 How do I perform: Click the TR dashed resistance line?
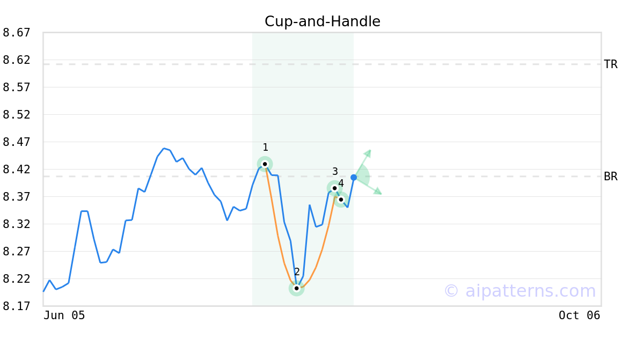coord(322,64)
